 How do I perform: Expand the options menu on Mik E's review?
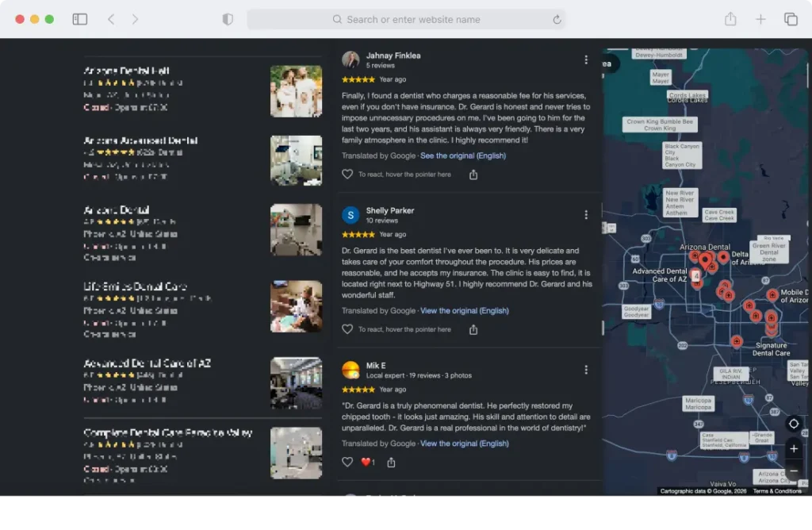pyautogui.click(x=586, y=370)
